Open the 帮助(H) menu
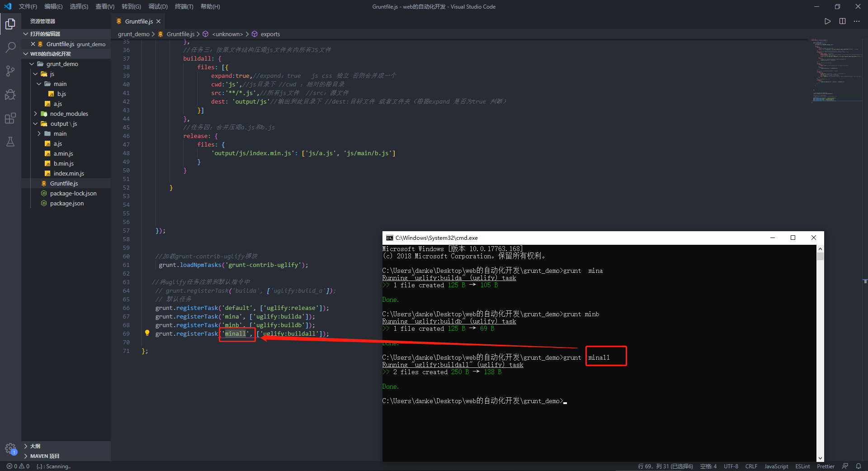Viewport: 868px width, 471px height. coord(210,6)
